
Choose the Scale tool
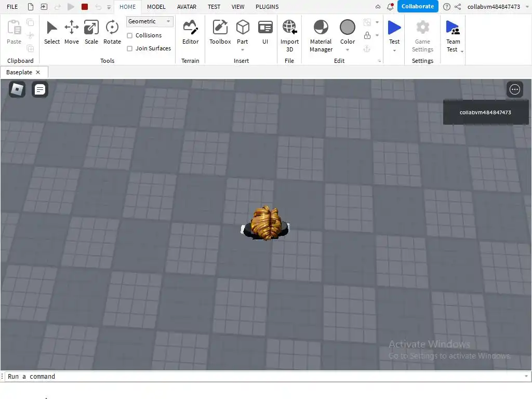(91, 32)
